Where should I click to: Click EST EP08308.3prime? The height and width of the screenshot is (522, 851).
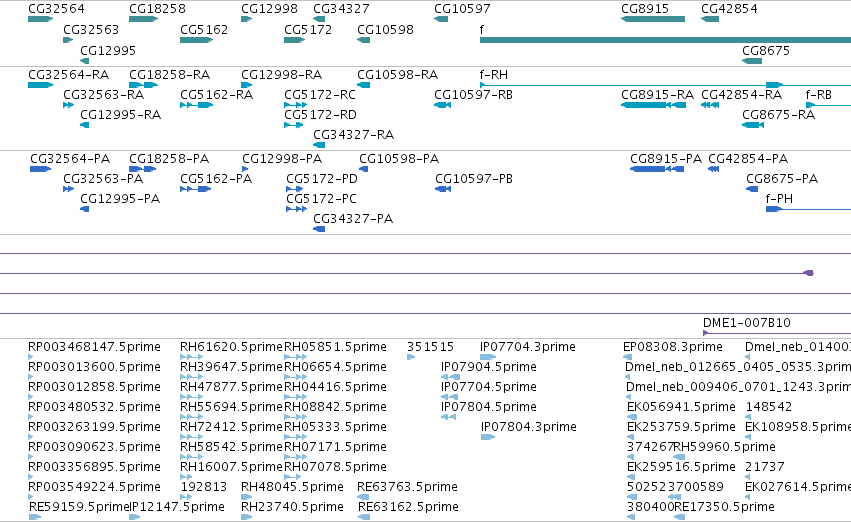tap(672, 347)
